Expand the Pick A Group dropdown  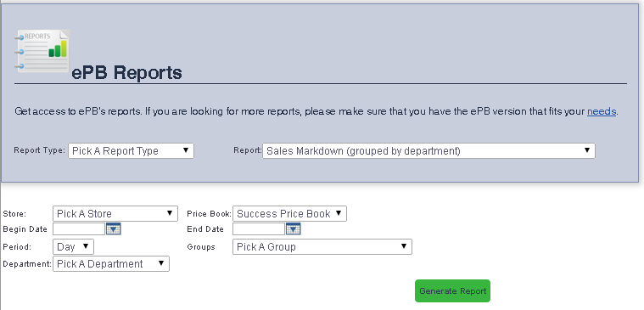point(322,247)
